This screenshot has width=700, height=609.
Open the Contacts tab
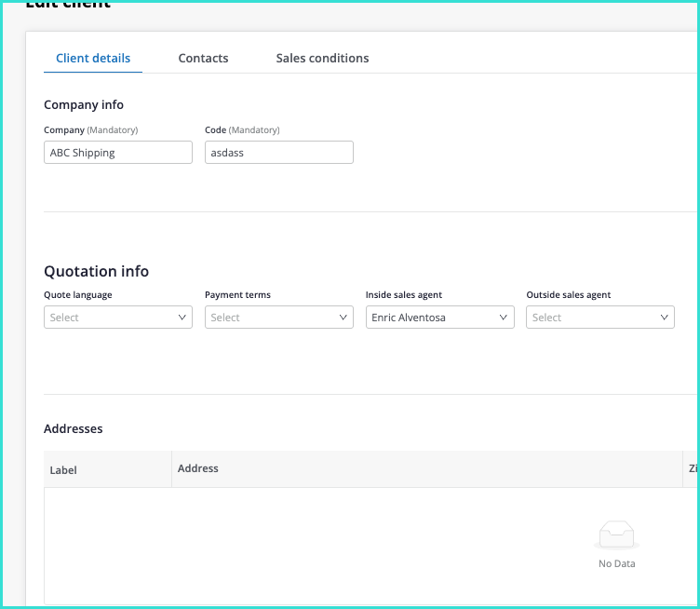click(x=203, y=58)
